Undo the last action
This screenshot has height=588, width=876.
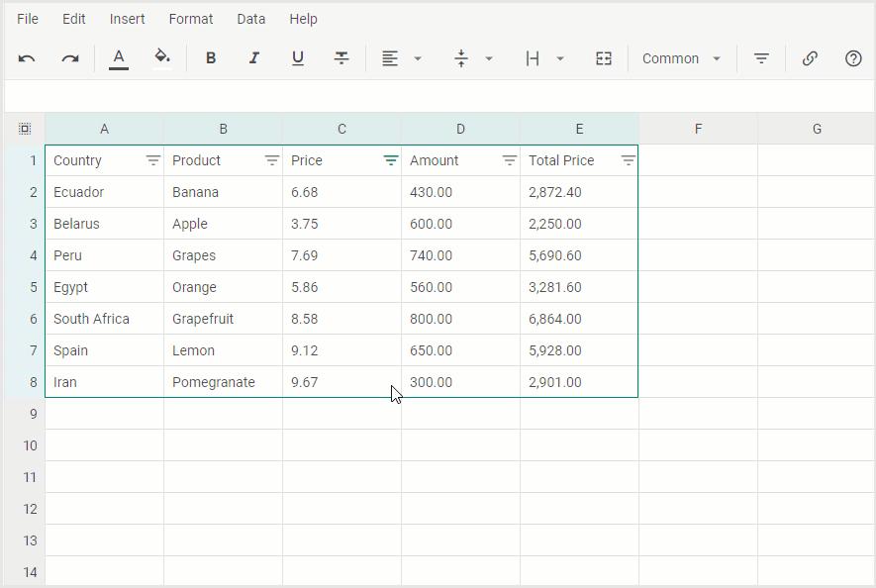tap(27, 58)
